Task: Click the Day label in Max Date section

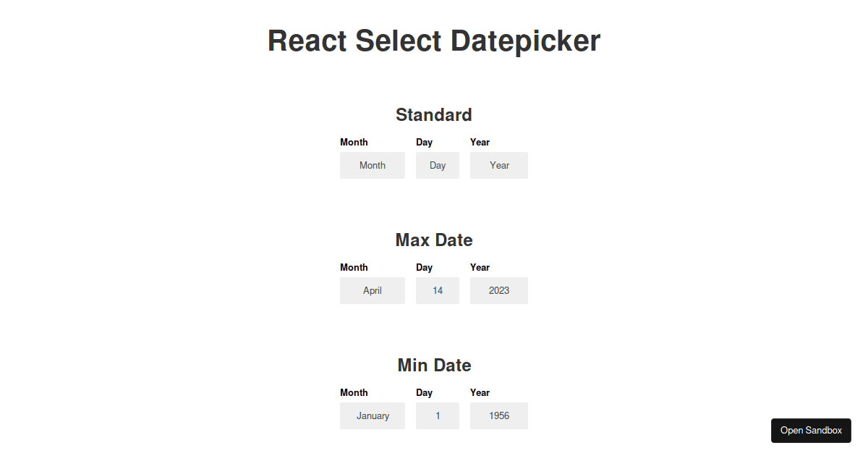Action: [x=424, y=267]
